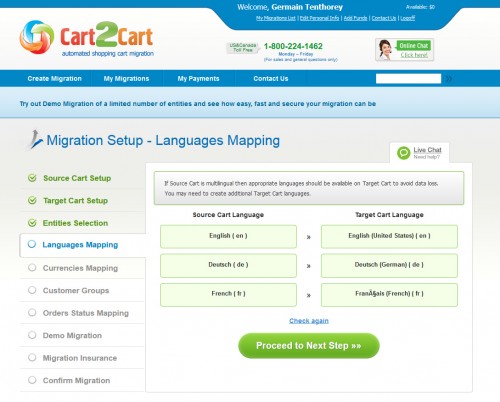Image resolution: width=500 pixels, height=402 pixels.
Task: Click the Logoff link in header
Action: (x=408, y=18)
